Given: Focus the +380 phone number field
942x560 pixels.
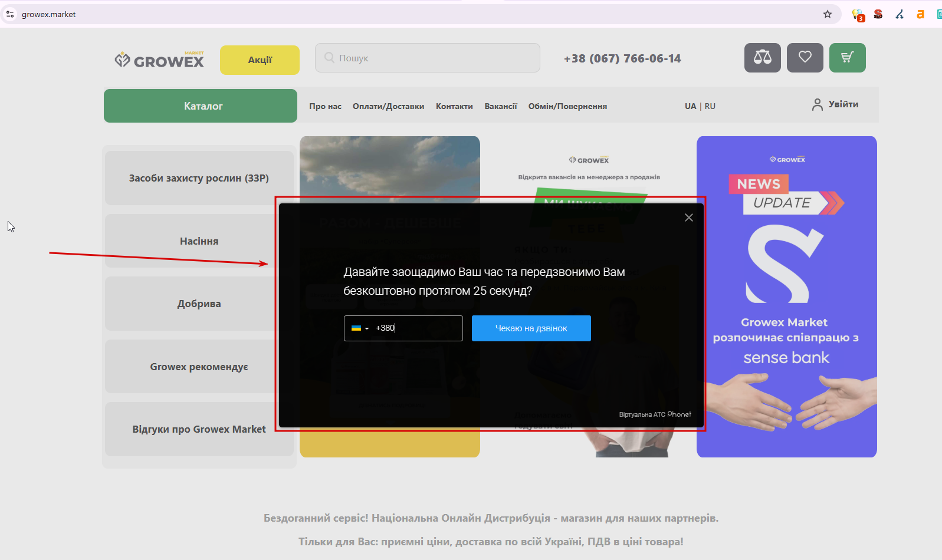Looking at the screenshot, I should [x=403, y=328].
